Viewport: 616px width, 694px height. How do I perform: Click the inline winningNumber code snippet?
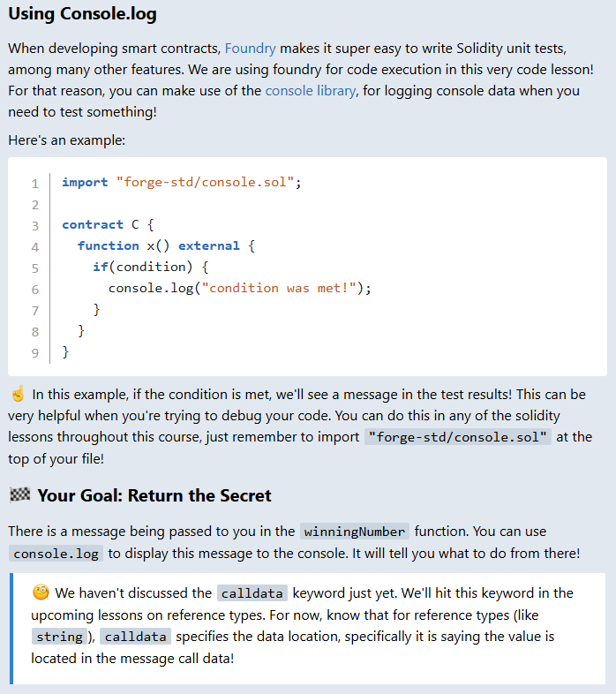(x=355, y=532)
